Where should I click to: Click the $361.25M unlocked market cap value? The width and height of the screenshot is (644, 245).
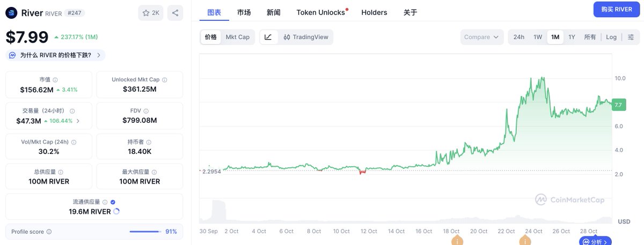click(140, 90)
